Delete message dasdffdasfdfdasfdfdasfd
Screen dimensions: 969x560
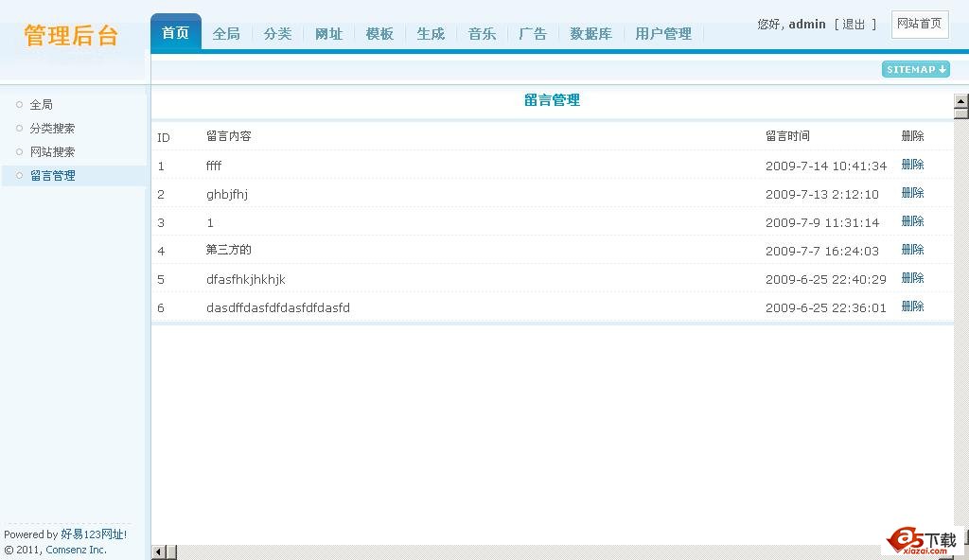point(912,306)
